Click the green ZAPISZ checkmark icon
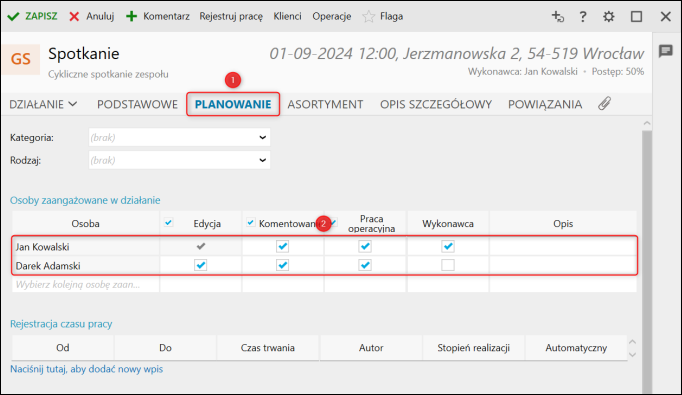The image size is (682, 395). point(13,17)
